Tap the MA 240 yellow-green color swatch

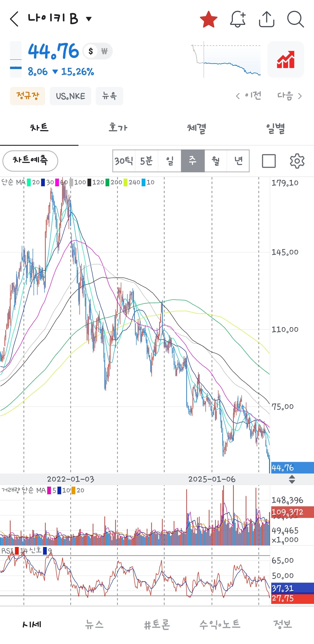(125, 182)
